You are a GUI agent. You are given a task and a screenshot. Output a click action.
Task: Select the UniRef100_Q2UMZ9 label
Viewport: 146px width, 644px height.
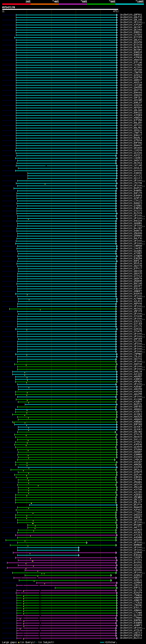tap(131, 530)
